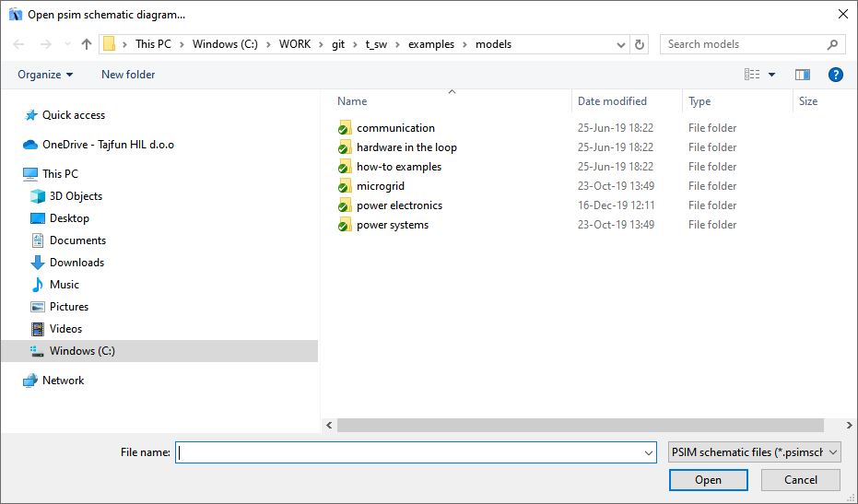Toggle the preview pane icon
858x504 pixels.
tap(802, 75)
